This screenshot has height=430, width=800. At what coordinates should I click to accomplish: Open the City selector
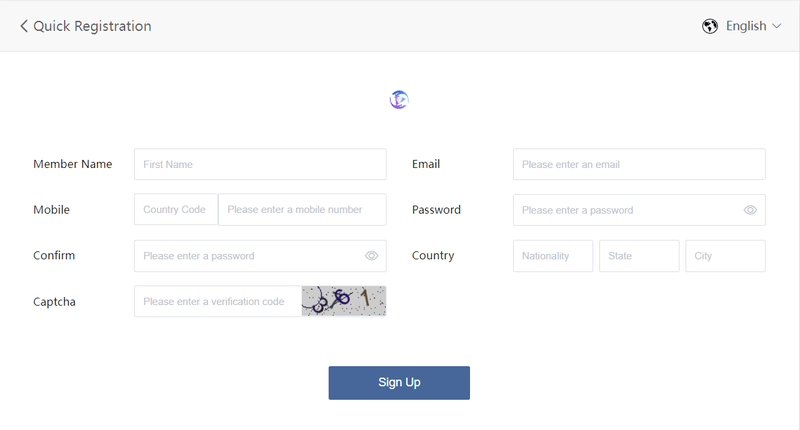point(725,256)
